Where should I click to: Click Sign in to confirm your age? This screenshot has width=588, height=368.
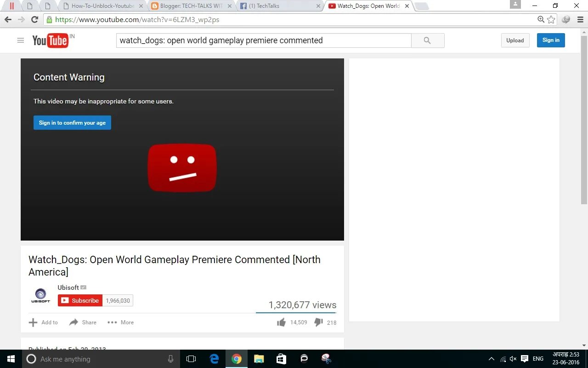[72, 122]
